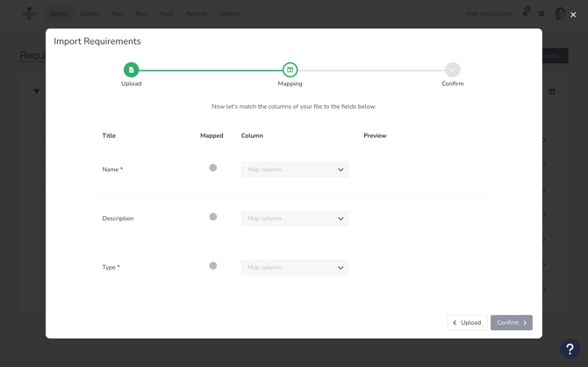Click the user profile avatar
Viewport: 588px width, 367px height.
(560, 14)
